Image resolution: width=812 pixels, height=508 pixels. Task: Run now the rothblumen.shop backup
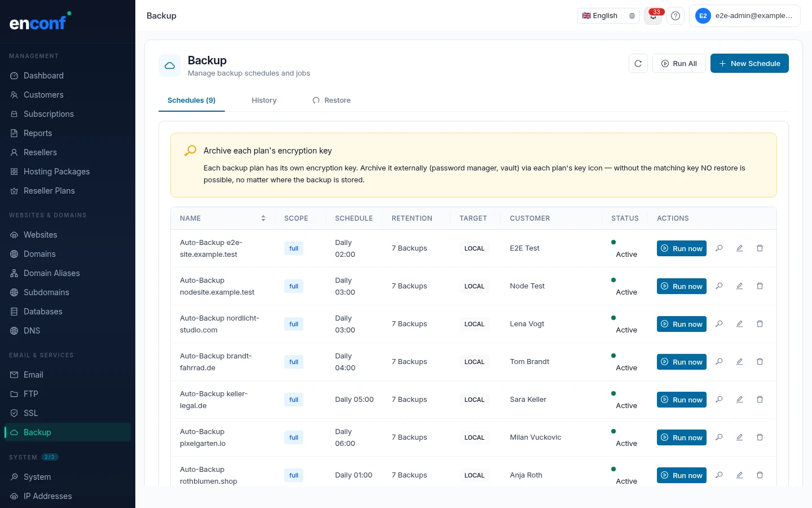[682, 475]
